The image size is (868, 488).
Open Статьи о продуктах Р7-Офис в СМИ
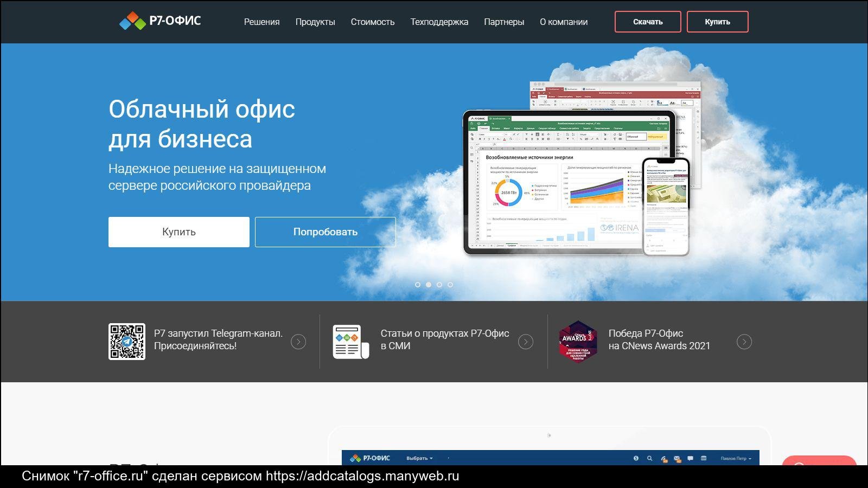coord(445,339)
